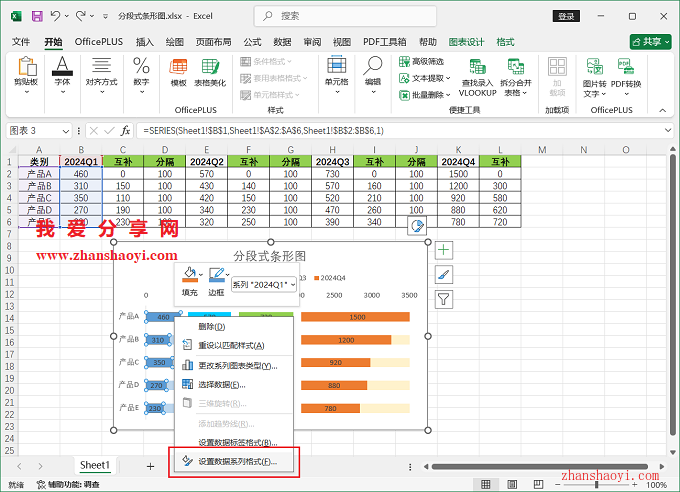This screenshot has width=680, height=492.
Task: Click the save icon in title bar
Action: (37, 17)
